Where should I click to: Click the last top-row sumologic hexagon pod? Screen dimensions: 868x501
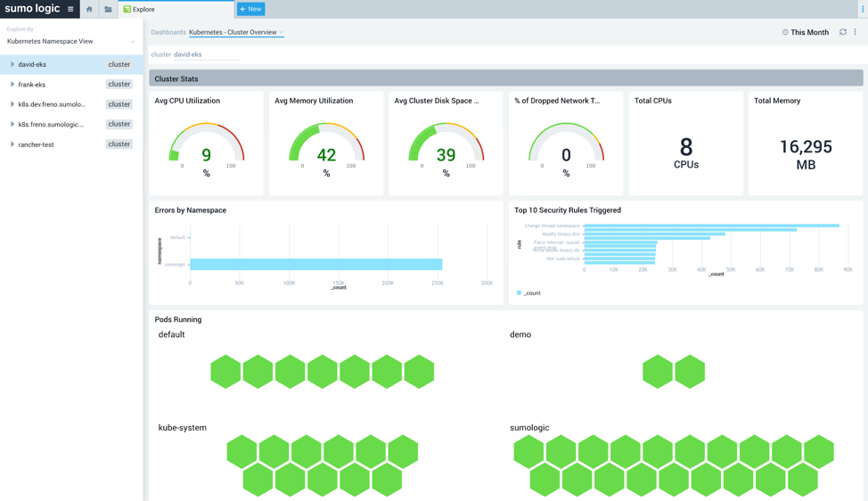(819, 452)
